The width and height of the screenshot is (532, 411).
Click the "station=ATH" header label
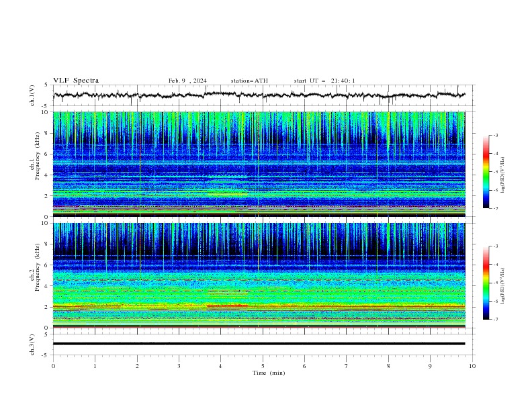coord(249,81)
